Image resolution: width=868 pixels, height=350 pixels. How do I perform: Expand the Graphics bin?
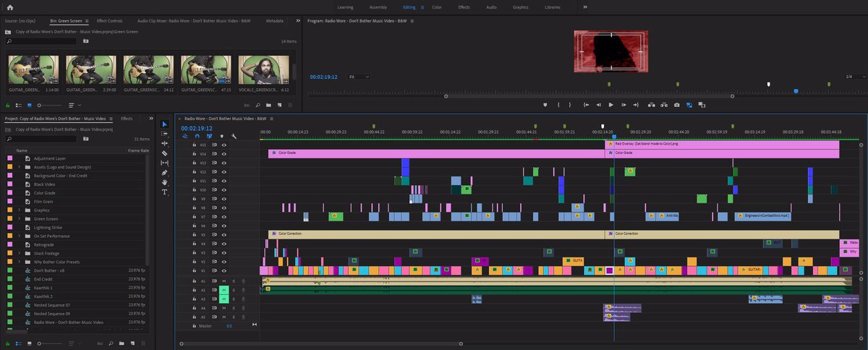coord(20,210)
